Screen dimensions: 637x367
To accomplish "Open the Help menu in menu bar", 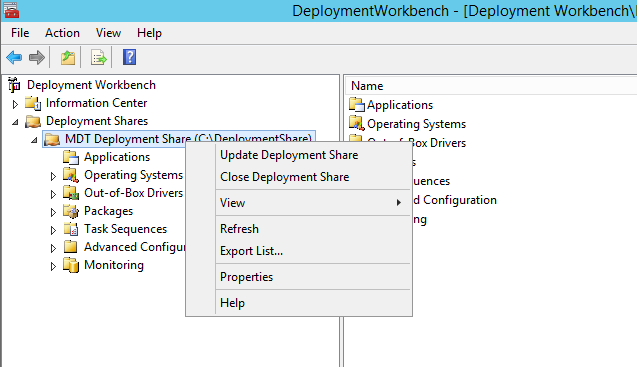I will coord(149,33).
